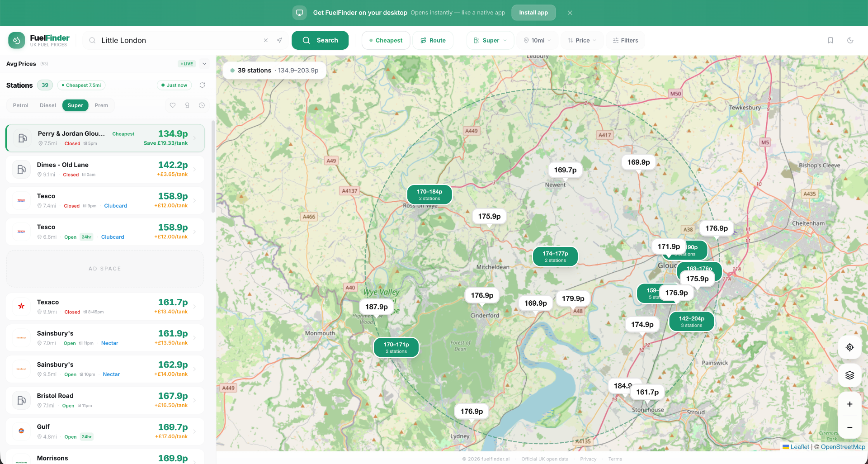This screenshot has height=464, width=868.
Task: Click the station list scrollbar
Action: point(213,166)
